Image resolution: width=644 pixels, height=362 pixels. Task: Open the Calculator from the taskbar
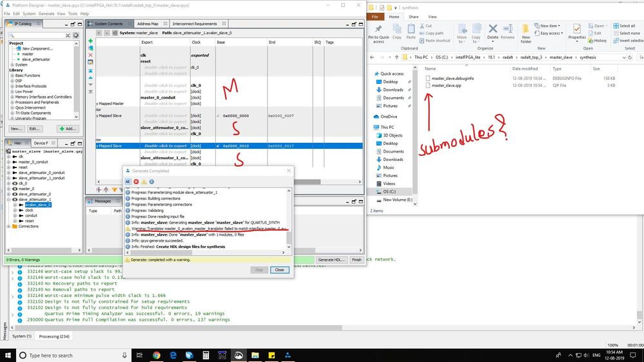pos(206,355)
